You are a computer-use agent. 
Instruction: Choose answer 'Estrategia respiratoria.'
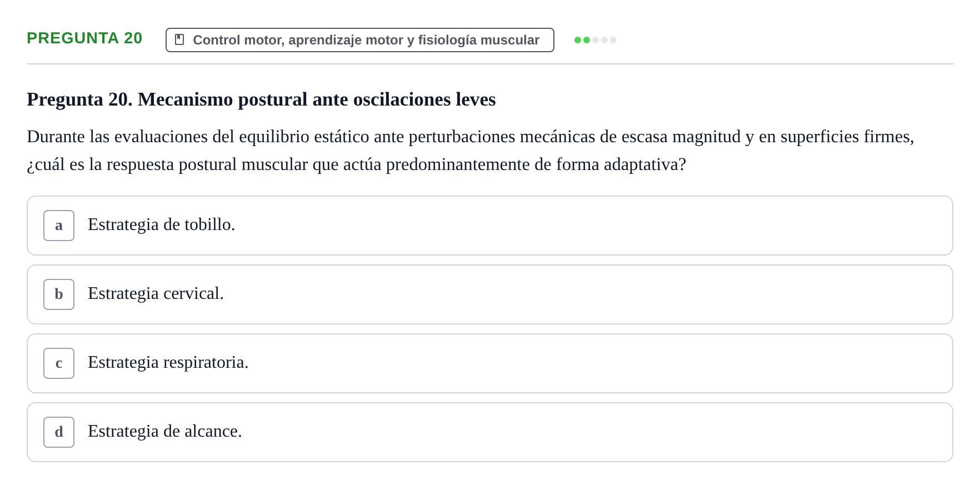tap(490, 363)
